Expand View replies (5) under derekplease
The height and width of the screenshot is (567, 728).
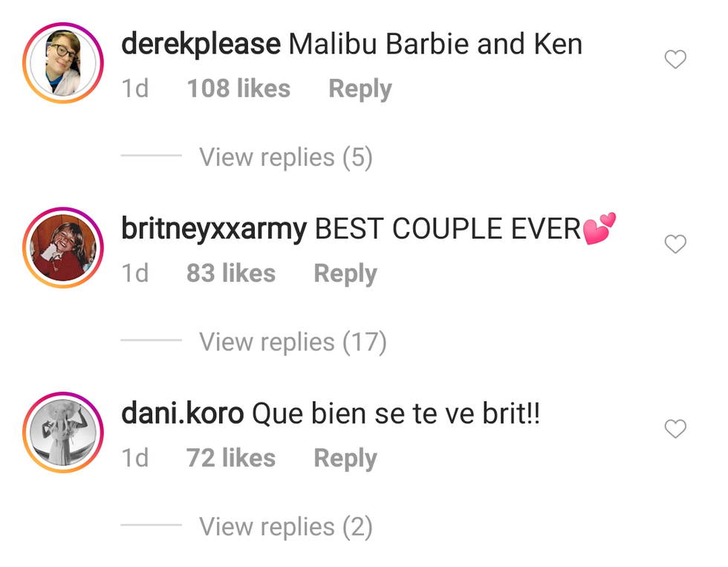pos(285,157)
